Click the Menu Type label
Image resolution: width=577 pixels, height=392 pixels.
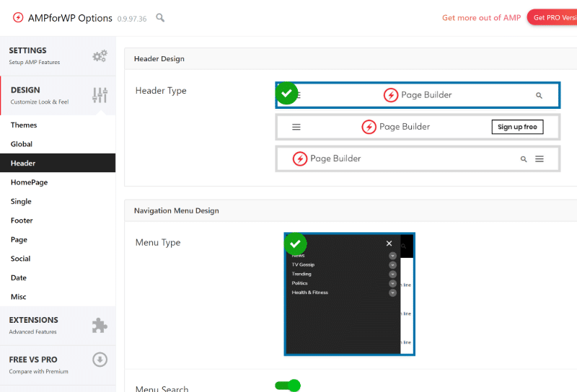point(158,243)
